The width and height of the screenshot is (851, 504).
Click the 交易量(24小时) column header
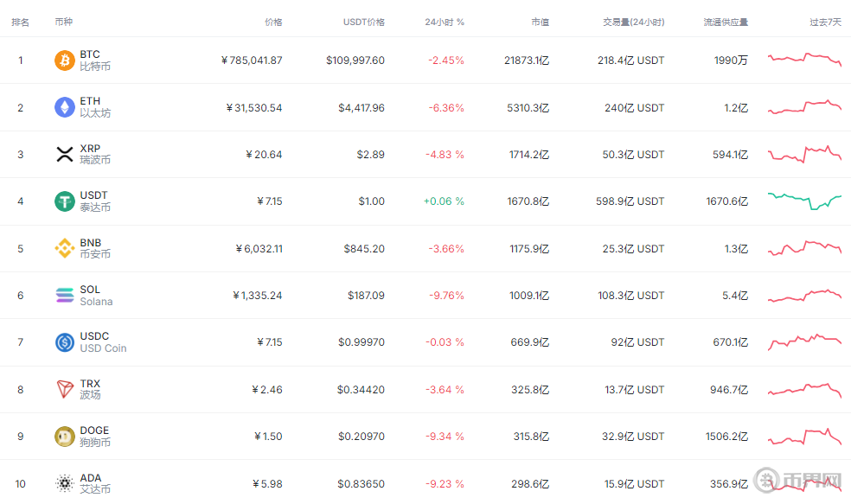click(633, 22)
